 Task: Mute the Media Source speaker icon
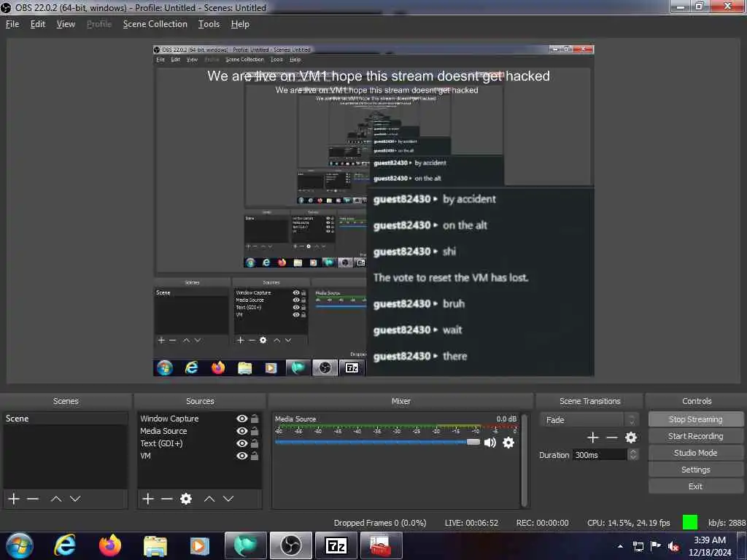489,443
